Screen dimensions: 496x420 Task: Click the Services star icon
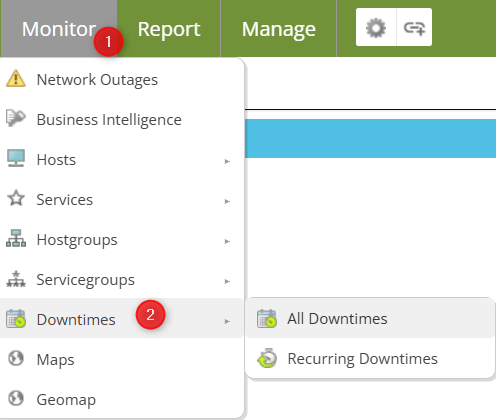coord(16,198)
